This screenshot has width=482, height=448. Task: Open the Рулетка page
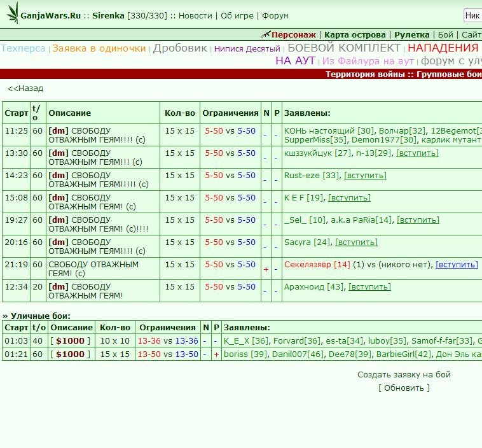point(412,35)
